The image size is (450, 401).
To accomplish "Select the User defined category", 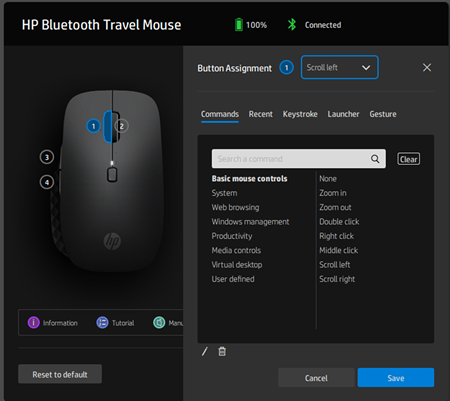I will [233, 279].
